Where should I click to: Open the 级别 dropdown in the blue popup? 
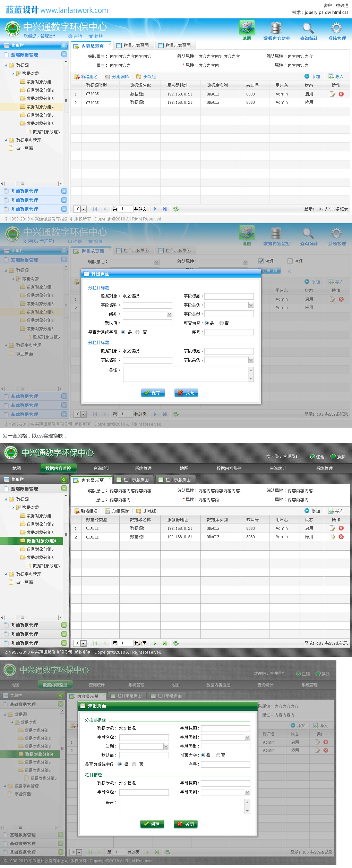click(x=169, y=314)
